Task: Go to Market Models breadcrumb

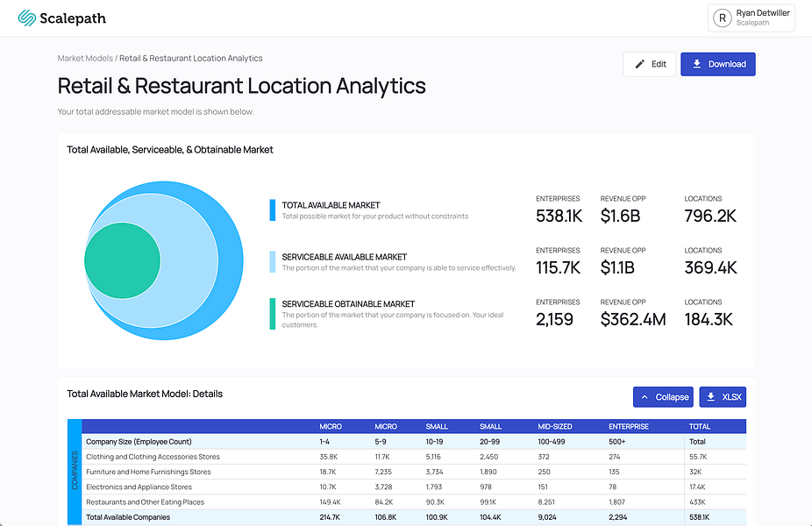Action: click(x=85, y=59)
